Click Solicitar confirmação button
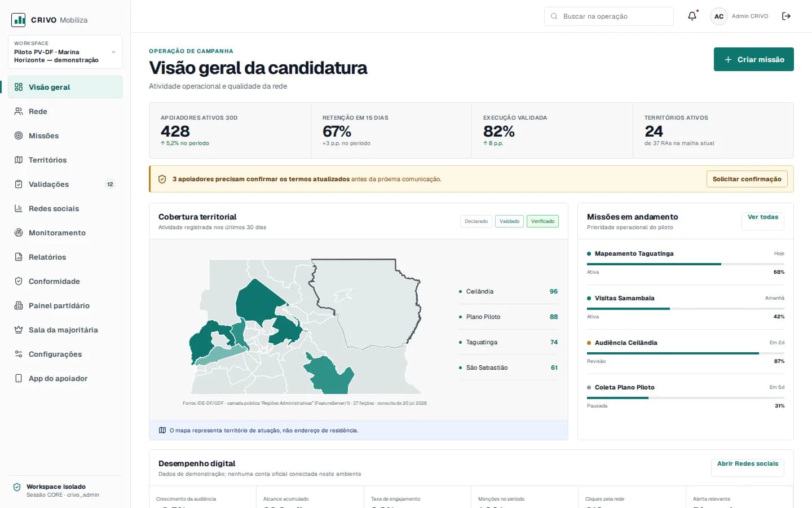 pos(747,179)
